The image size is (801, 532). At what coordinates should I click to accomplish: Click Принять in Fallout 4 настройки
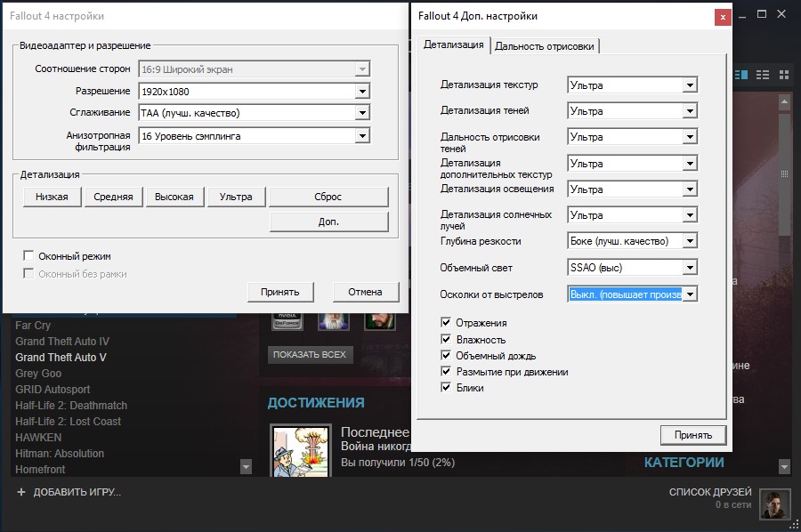(280, 292)
